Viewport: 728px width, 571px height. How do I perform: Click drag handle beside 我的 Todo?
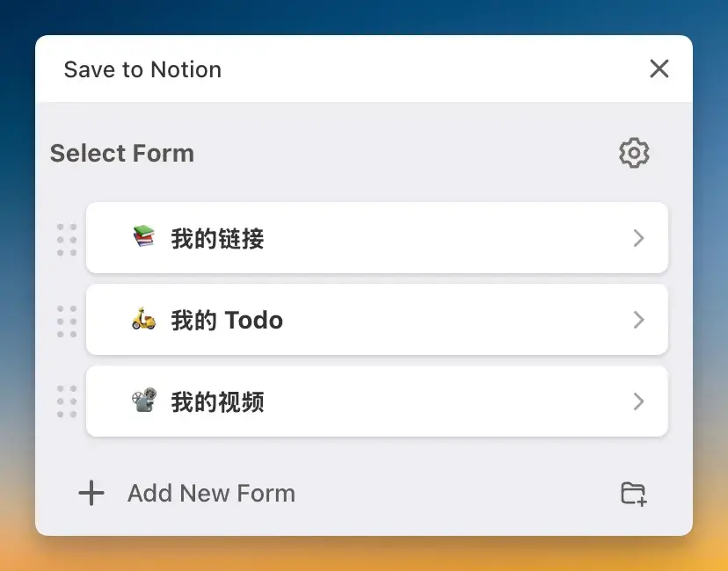pyautogui.click(x=67, y=321)
